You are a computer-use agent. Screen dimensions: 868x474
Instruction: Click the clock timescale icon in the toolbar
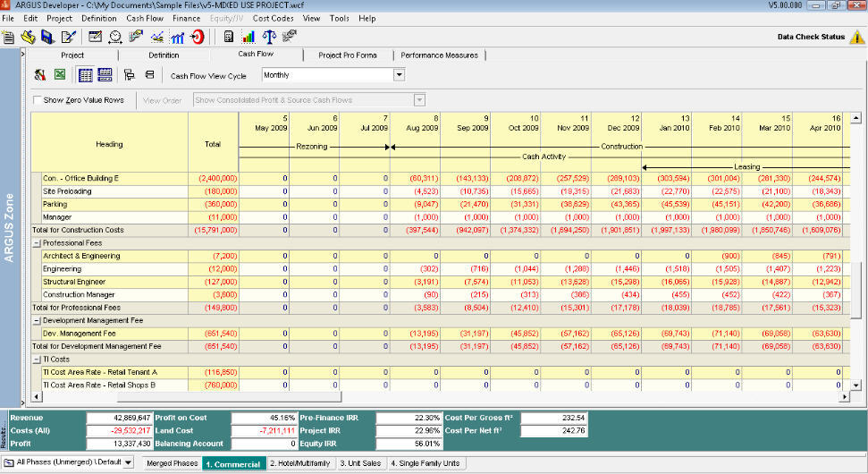click(115, 37)
